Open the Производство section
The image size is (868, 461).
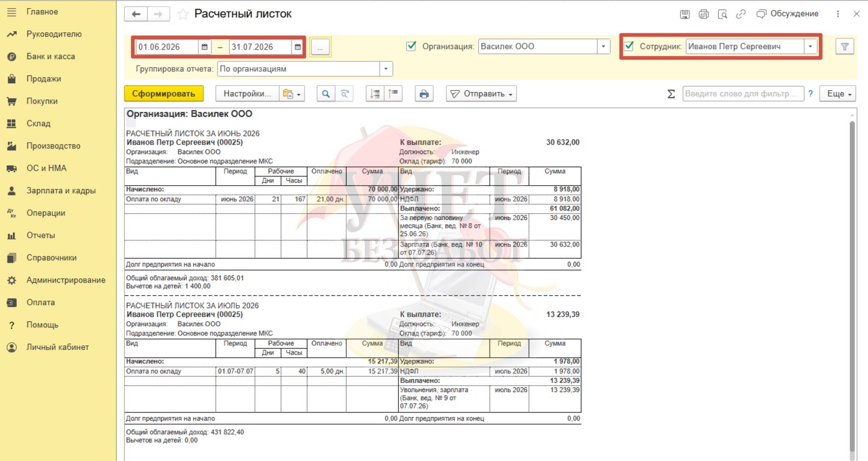coord(53,146)
